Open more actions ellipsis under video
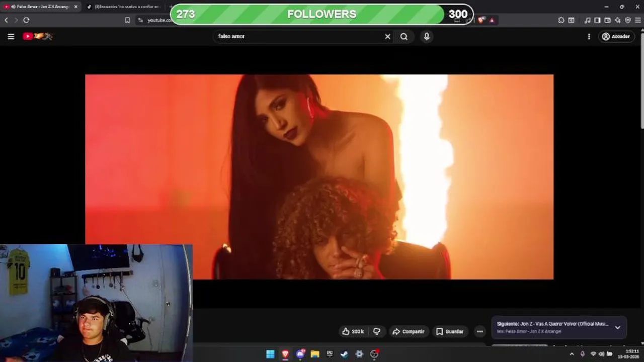644x362 pixels. (x=479, y=331)
